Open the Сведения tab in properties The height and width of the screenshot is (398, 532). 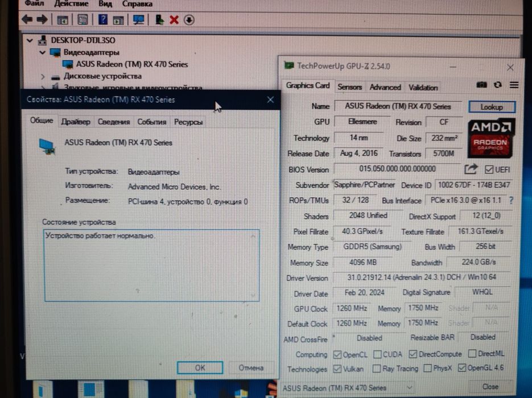click(114, 122)
